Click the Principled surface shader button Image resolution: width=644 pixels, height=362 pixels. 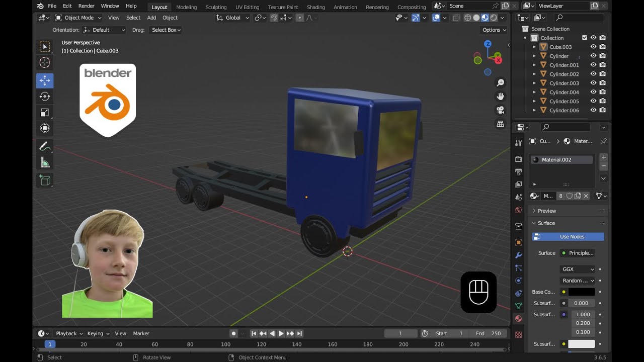click(x=578, y=253)
